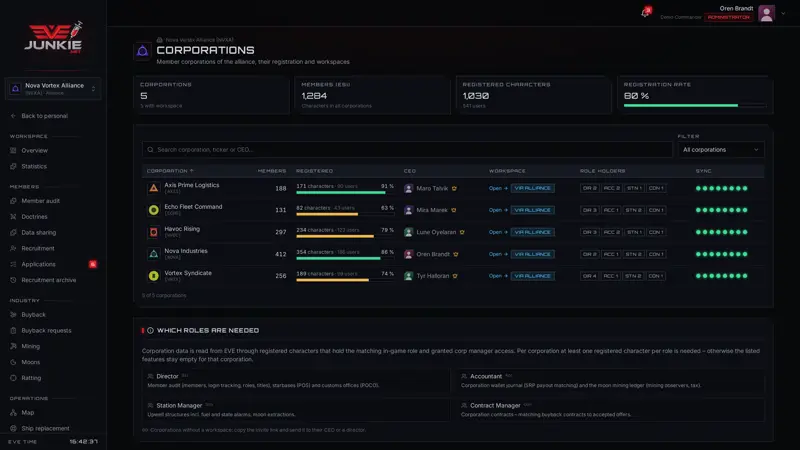Open Echo Fleet Command workspace link
The height and width of the screenshot is (450, 800).
point(498,210)
